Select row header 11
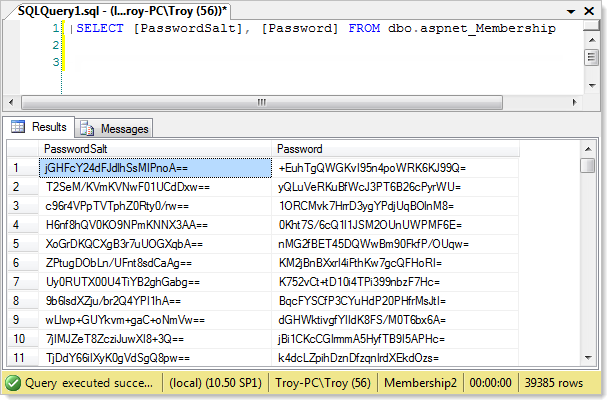The height and width of the screenshot is (405, 612). point(23,357)
